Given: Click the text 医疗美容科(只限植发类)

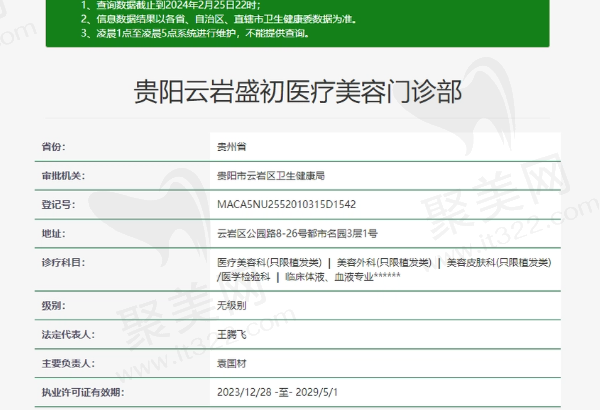Looking at the screenshot, I should 269,263.
